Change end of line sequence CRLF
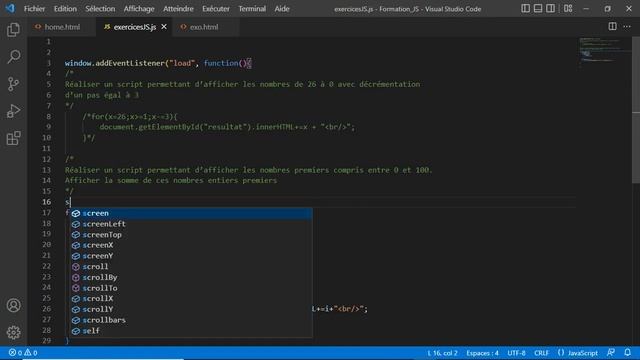Screen dimensions: 640x360 coord(541,353)
